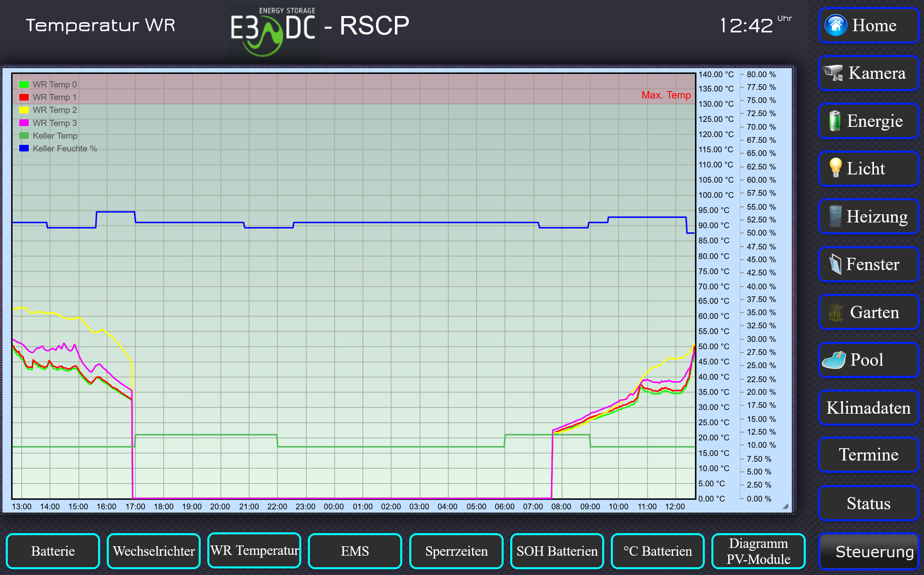Click the Keller Feuchte % legend label
Viewport: 924px width, 575px height.
[65, 149]
